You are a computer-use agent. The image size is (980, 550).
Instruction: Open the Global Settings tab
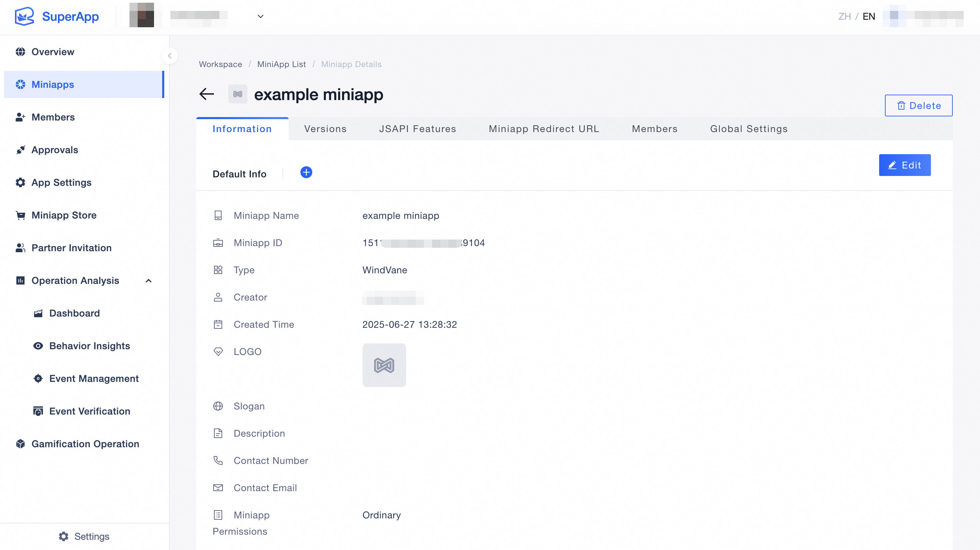(x=748, y=129)
